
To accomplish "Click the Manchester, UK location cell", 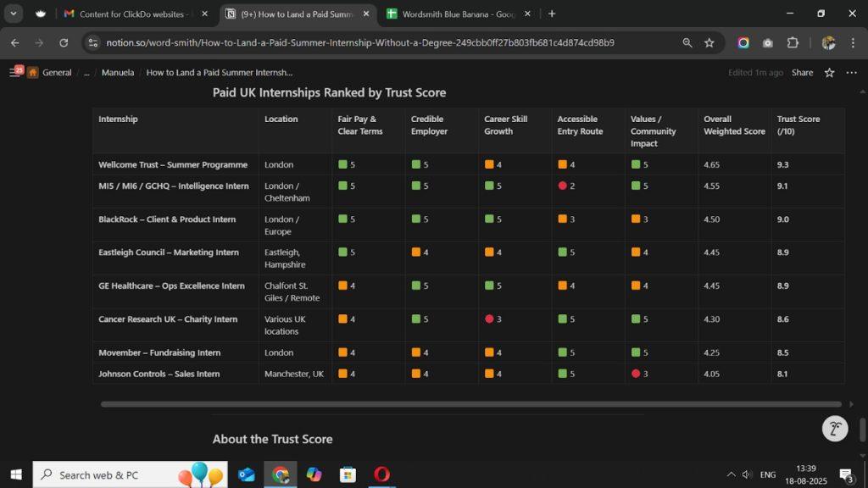I will [295, 374].
